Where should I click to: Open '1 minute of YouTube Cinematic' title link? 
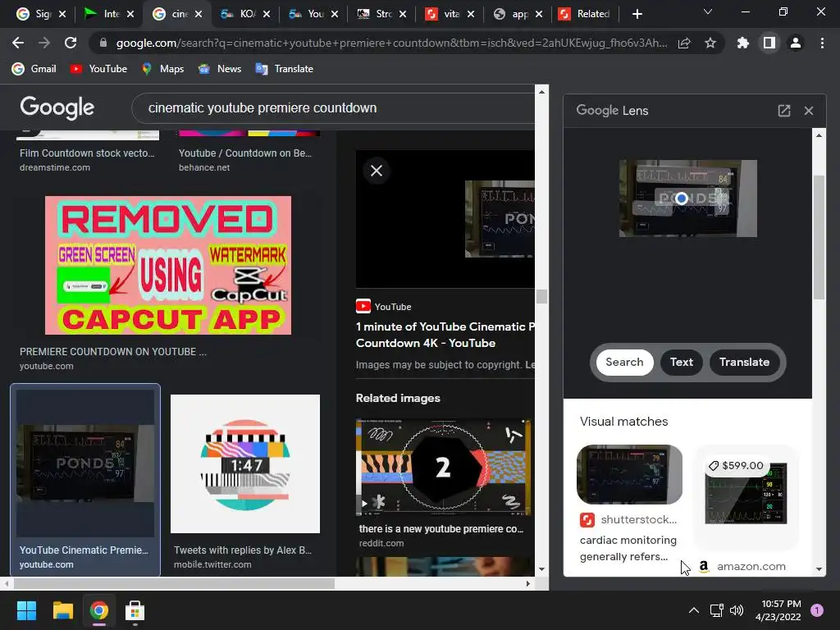[x=445, y=335]
